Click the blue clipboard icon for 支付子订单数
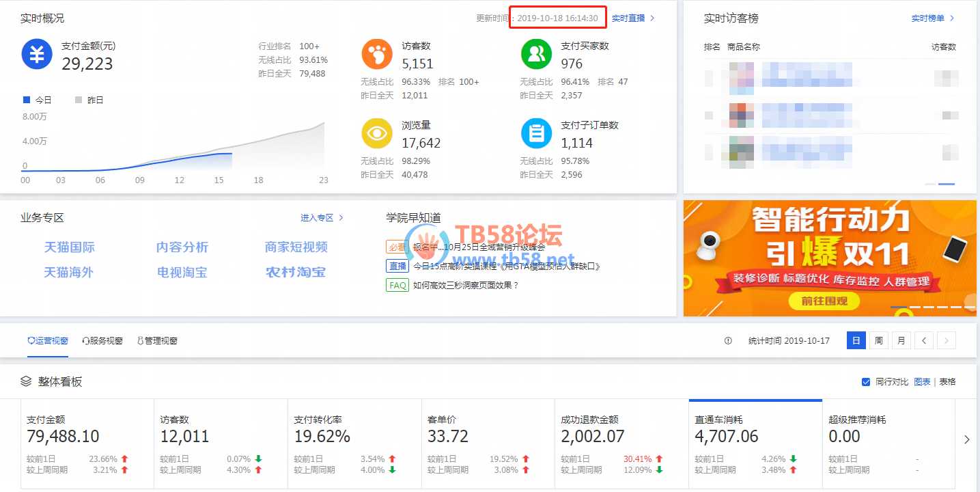The image size is (980, 492). pyautogui.click(x=537, y=133)
